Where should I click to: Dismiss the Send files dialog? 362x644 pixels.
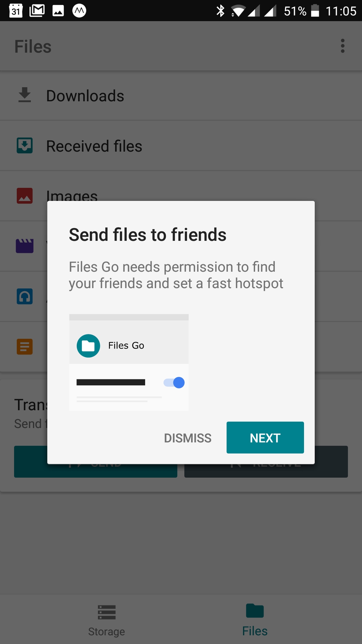188,438
